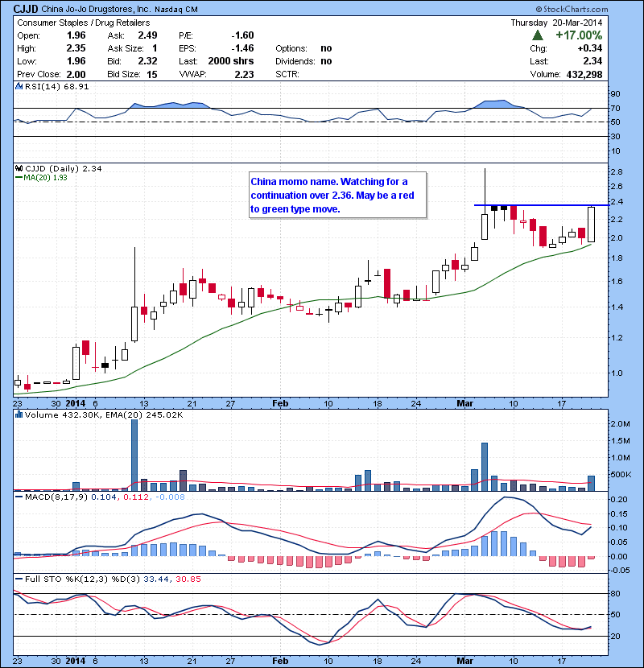Viewport: 644px width, 668px height.
Task: Click the Last 2000 shrs value
Action: [x=230, y=61]
